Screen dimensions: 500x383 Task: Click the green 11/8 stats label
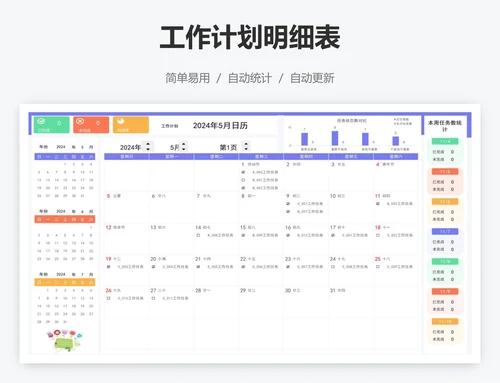(x=445, y=261)
